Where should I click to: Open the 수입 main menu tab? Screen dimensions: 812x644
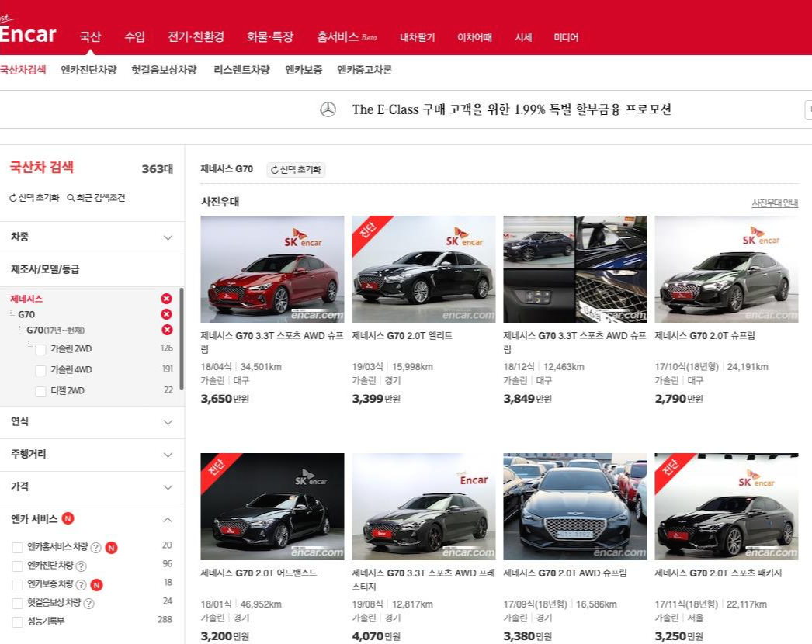134,36
